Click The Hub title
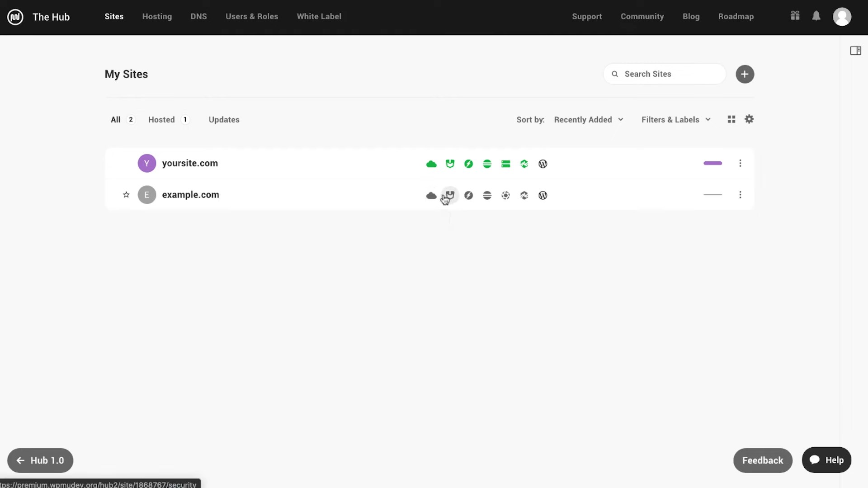Viewport: 868px width, 488px height. tap(51, 17)
